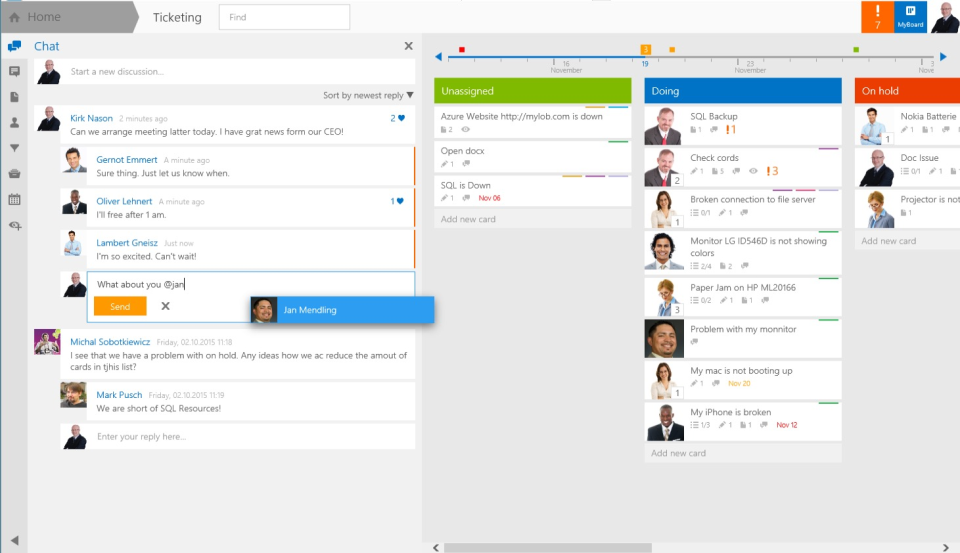Click the comments icon in left sidebar
The height and width of the screenshot is (553, 960).
point(14,72)
